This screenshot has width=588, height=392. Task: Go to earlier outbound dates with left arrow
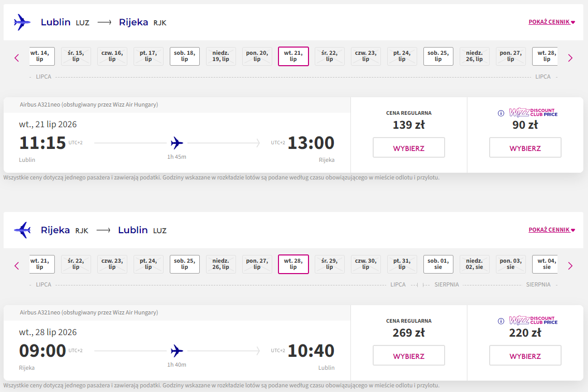point(17,58)
